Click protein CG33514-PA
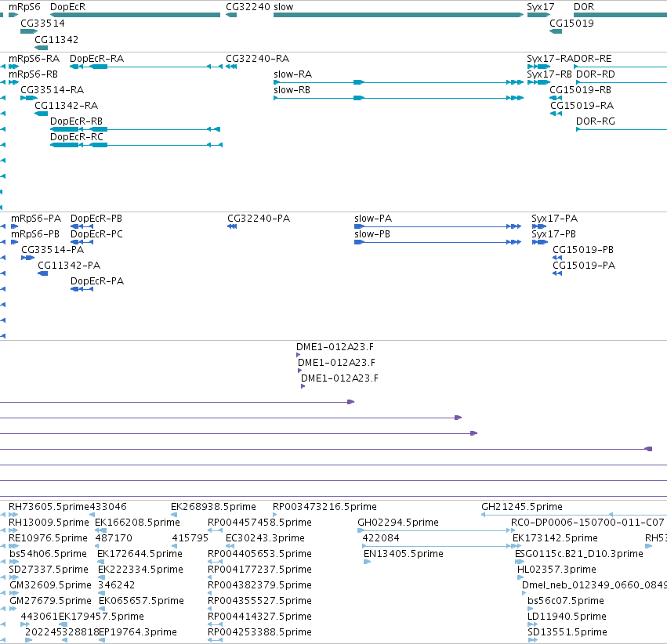This screenshot has height=644, width=667. point(53,249)
